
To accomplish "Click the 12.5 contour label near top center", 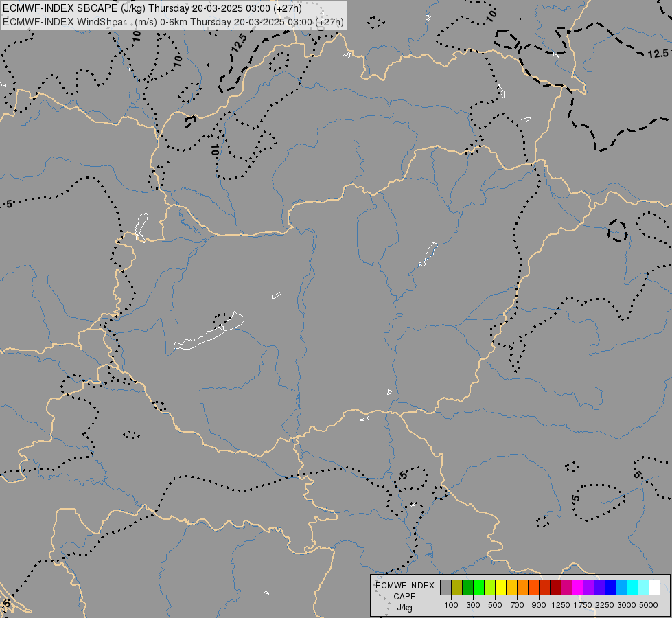I will (239, 43).
